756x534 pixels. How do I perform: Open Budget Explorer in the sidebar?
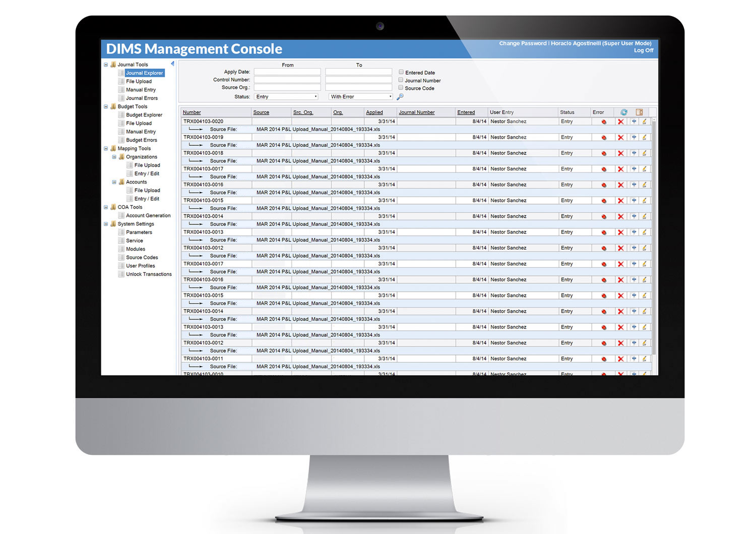click(144, 115)
